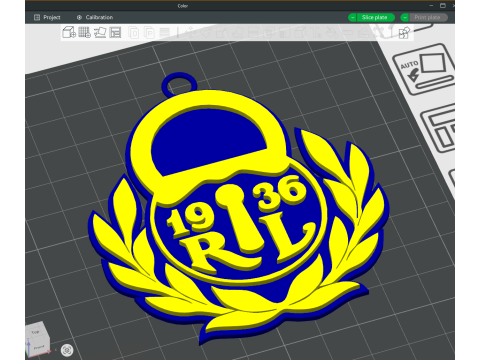Click the Add model cube icon

[x=69, y=32]
